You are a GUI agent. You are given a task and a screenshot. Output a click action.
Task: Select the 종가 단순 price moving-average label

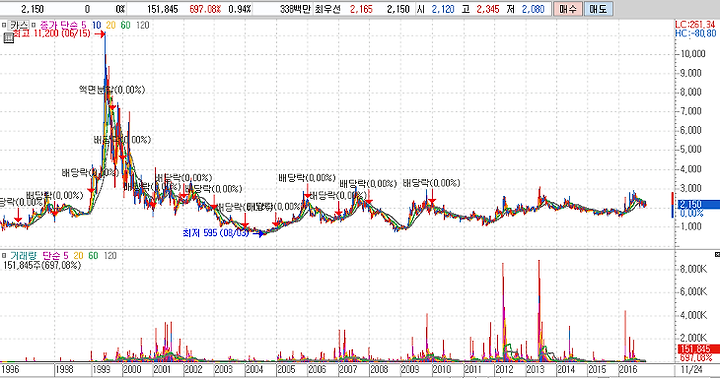60,25
